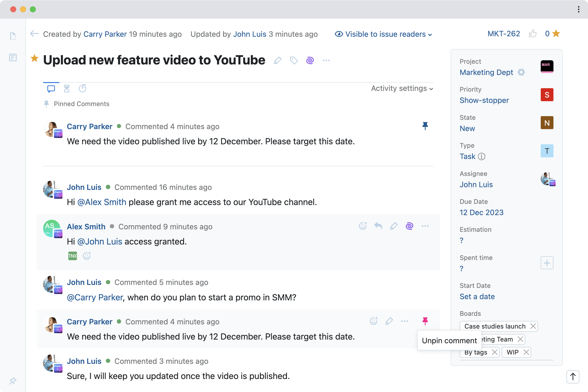
Task: Switch to the work items hourglass tab
Action: [67, 88]
